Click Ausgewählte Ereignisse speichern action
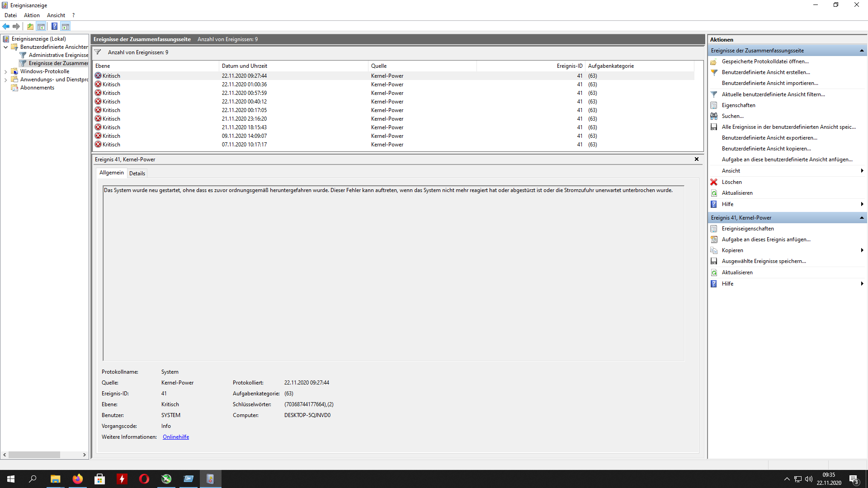The height and width of the screenshot is (488, 868). tap(764, 261)
